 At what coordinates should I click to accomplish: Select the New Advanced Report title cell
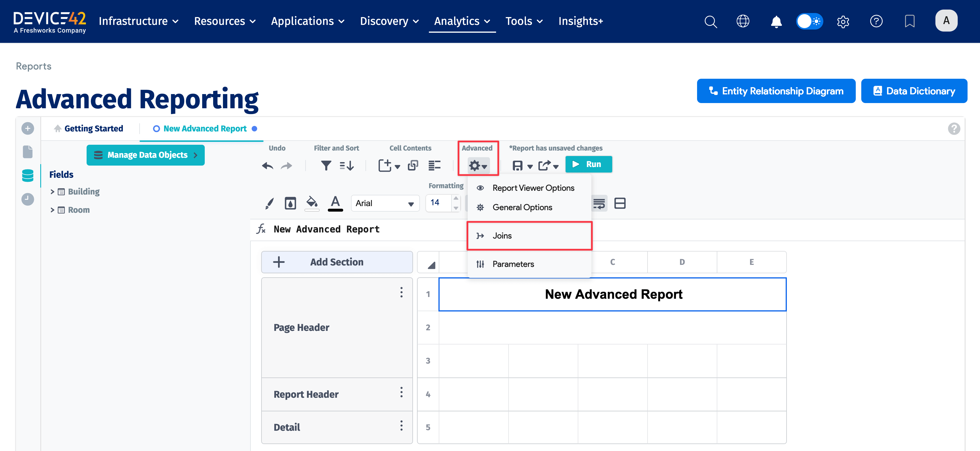[x=612, y=294]
